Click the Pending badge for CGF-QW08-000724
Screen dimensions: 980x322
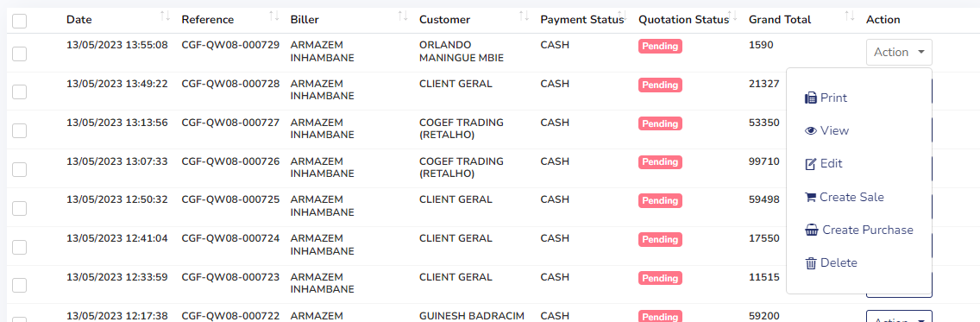click(660, 239)
